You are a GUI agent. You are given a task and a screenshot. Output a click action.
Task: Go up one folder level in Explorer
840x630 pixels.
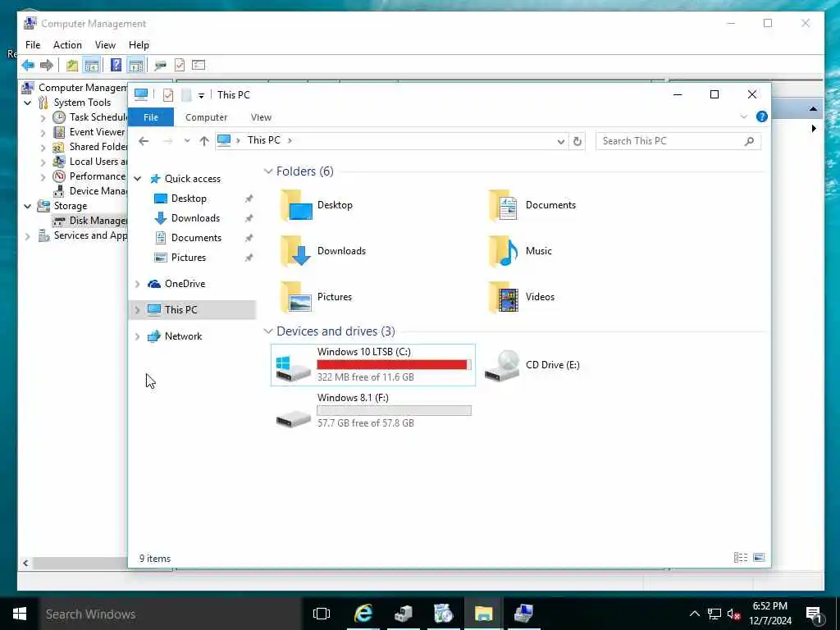click(204, 141)
